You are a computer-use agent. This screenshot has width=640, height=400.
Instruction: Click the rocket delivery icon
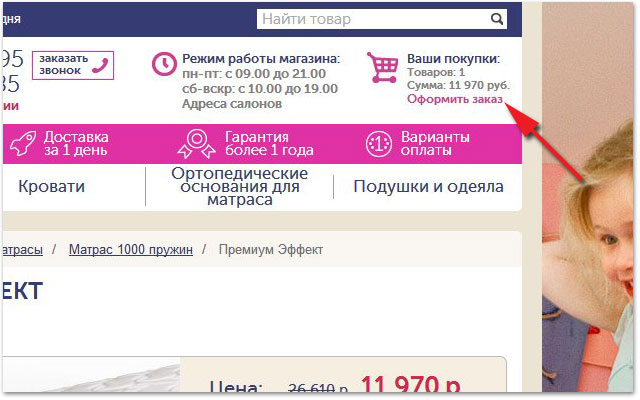pos(23,143)
